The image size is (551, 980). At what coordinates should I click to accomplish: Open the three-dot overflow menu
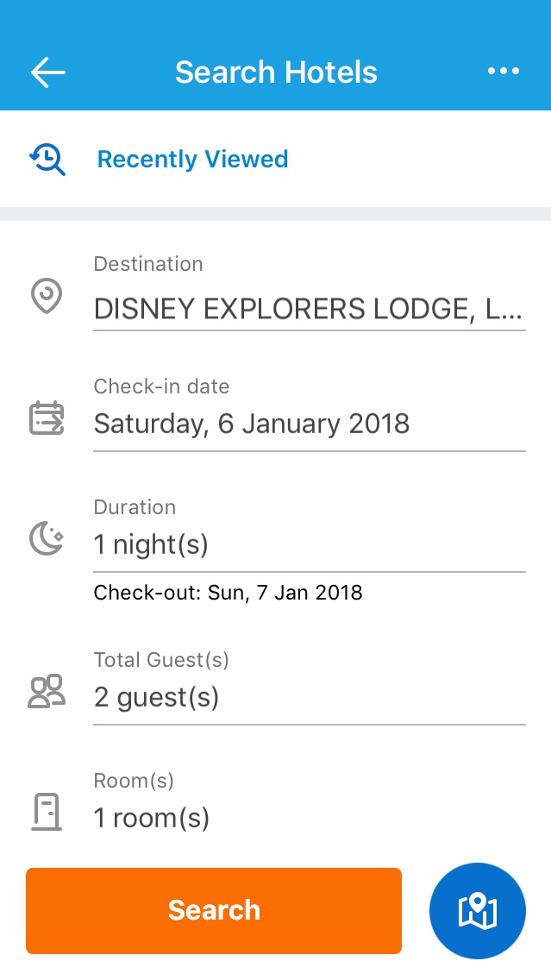(503, 72)
